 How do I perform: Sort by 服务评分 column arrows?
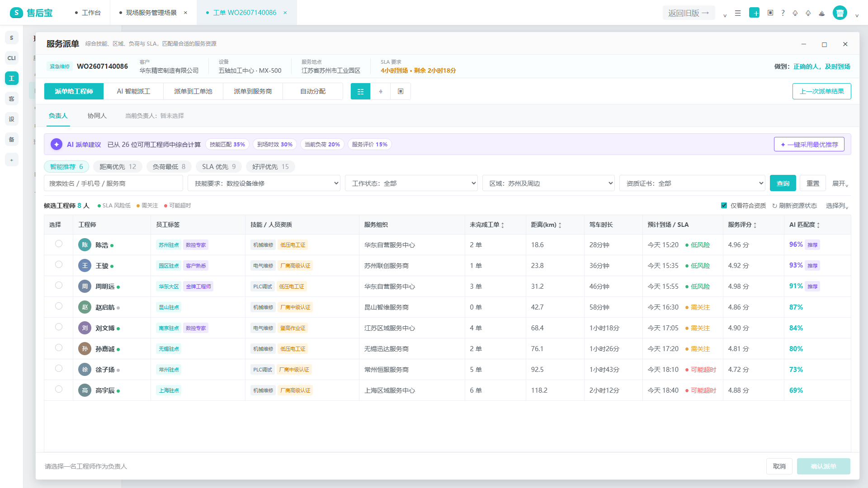pos(755,225)
